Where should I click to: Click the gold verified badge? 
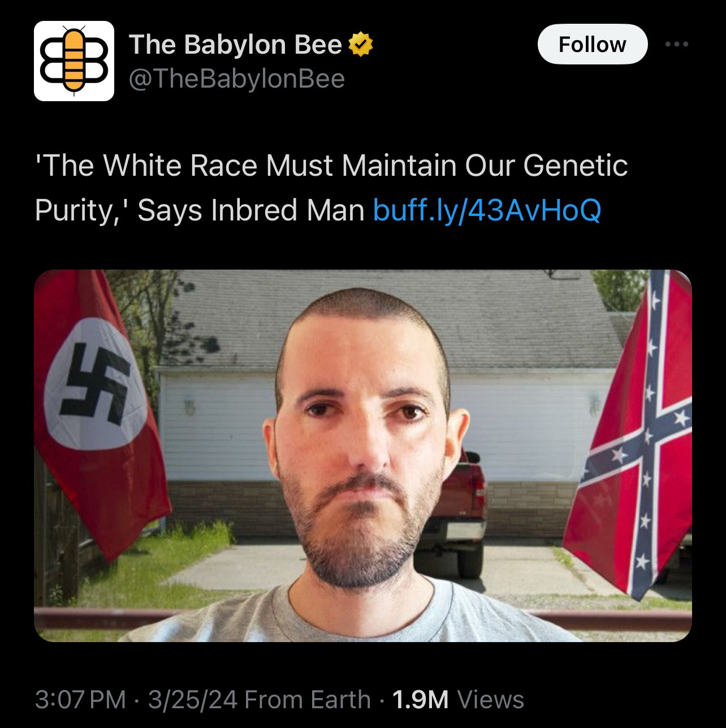click(361, 45)
